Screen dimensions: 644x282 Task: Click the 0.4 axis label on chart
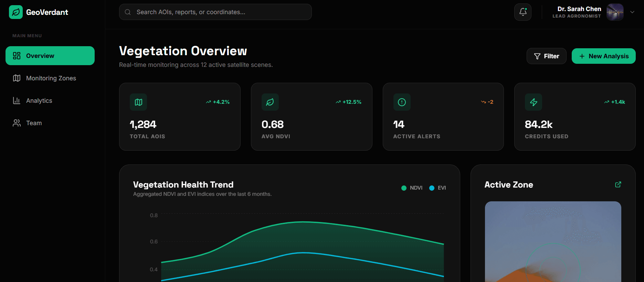click(x=154, y=270)
